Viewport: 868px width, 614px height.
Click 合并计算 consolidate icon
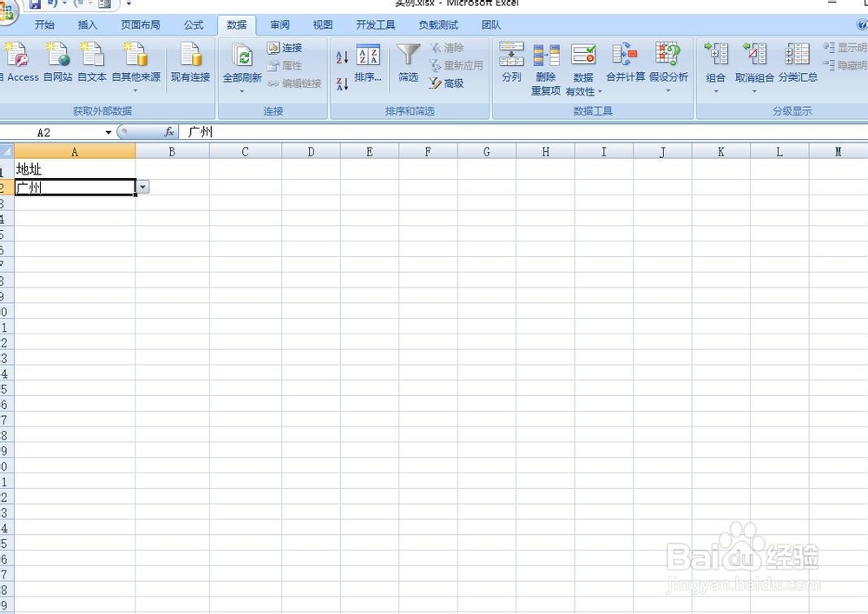point(625,54)
